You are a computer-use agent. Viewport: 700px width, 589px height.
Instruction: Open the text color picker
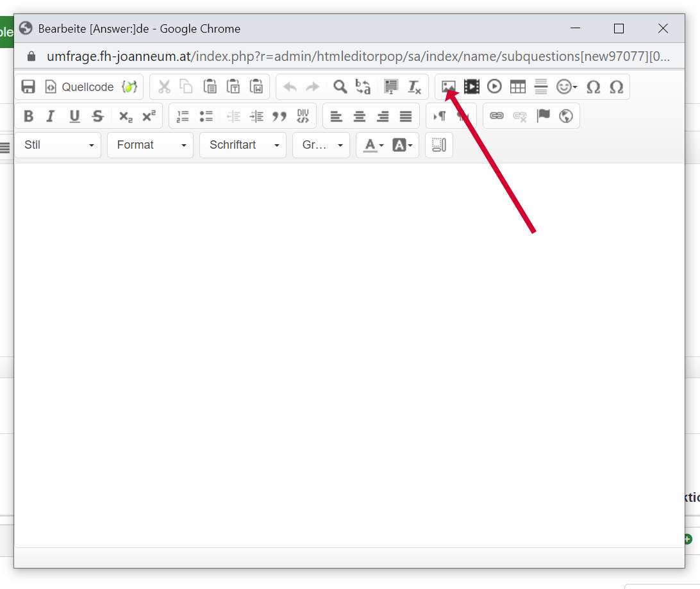coord(374,145)
